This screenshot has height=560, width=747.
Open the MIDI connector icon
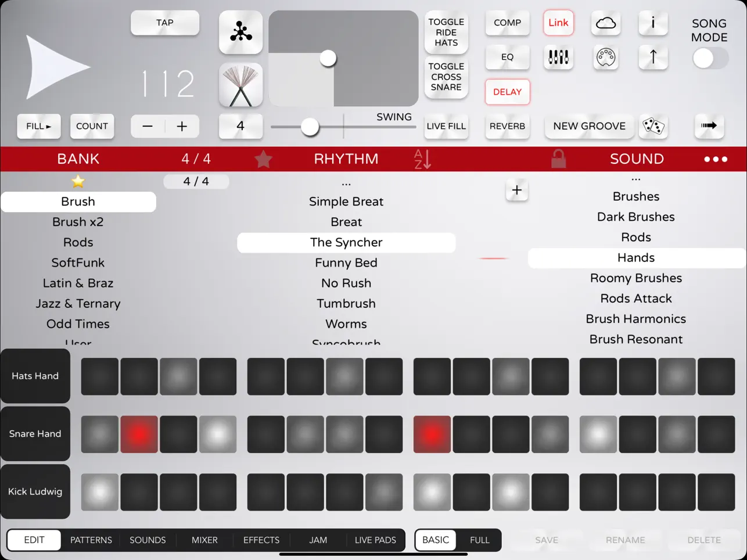click(x=605, y=57)
